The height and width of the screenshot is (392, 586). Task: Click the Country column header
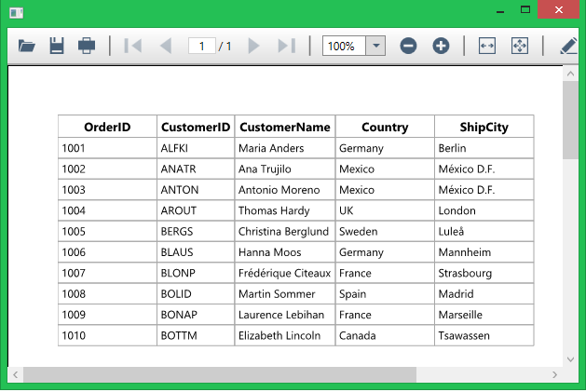(385, 127)
